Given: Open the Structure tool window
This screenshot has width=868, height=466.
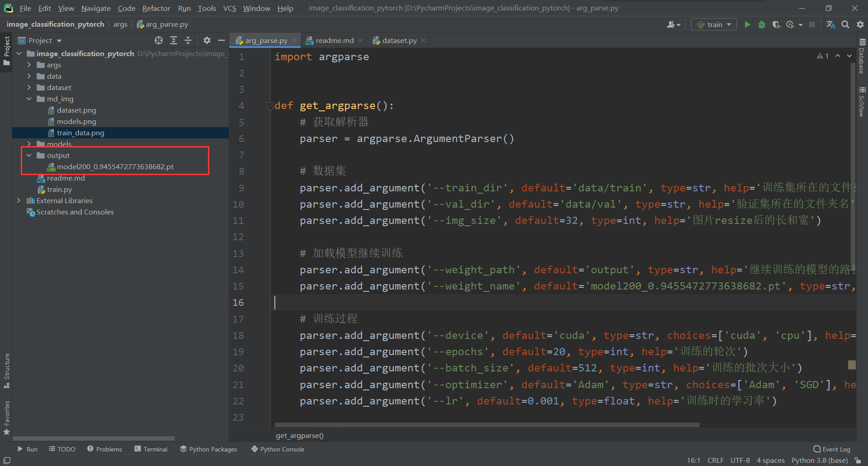Looking at the screenshot, I should pyautogui.click(x=7, y=371).
